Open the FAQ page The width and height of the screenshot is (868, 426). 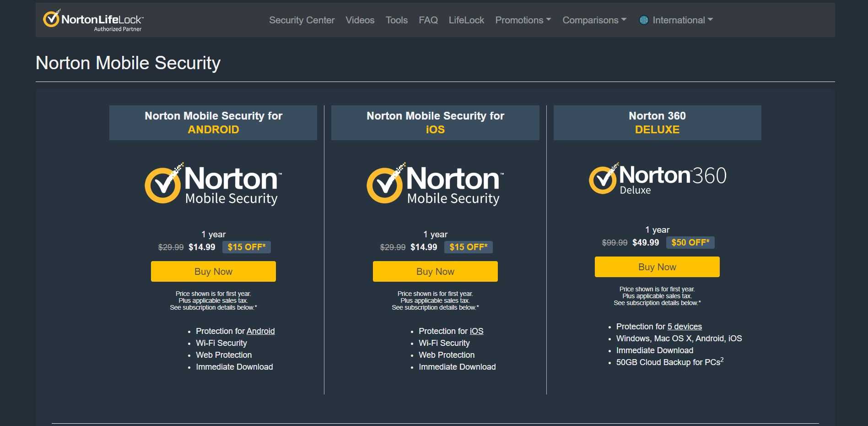pos(428,20)
